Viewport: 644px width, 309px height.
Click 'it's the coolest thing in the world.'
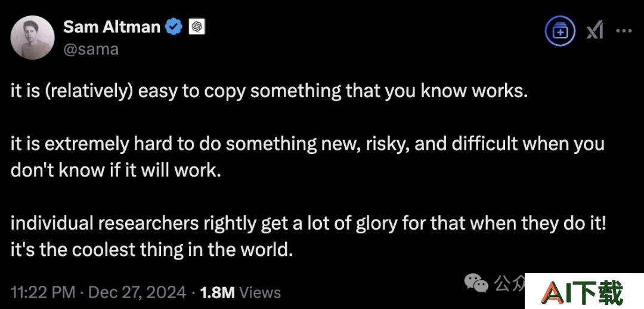point(151,250)
